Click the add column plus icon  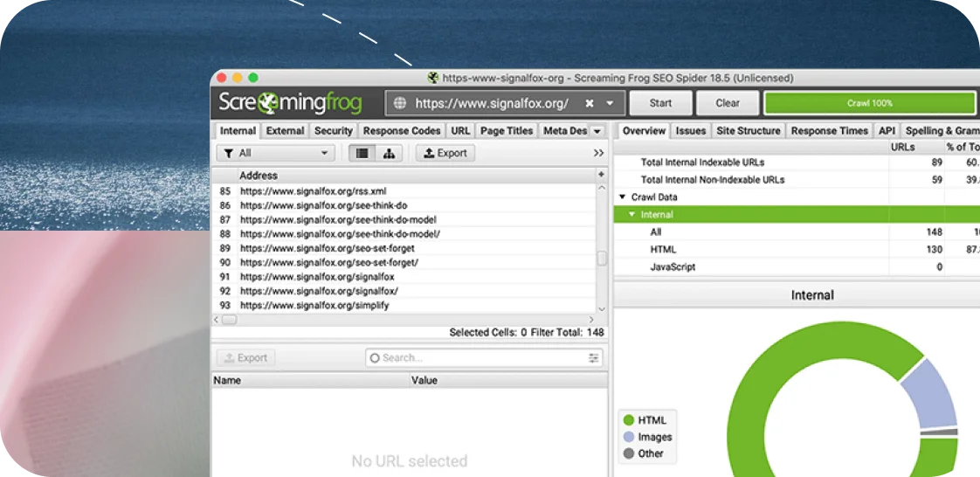click(x=601, y=175)
